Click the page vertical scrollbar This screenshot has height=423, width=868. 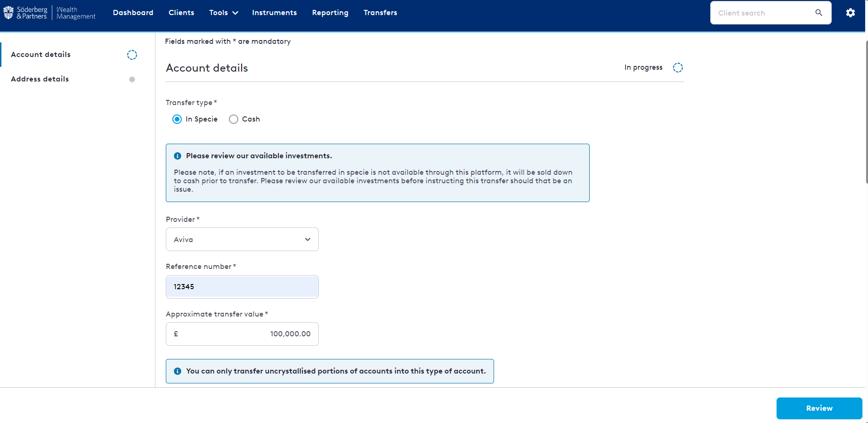pos(866,112)
